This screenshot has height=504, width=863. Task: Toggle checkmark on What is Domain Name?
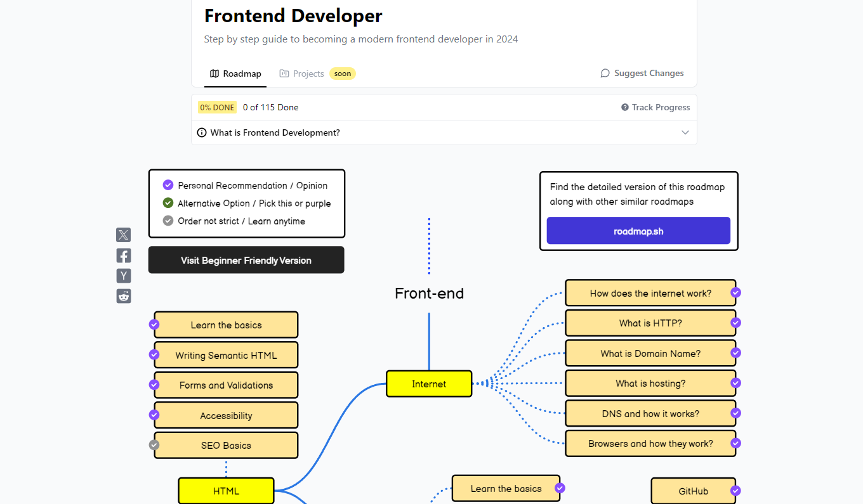pyautogui.click(x=736, y=352)
